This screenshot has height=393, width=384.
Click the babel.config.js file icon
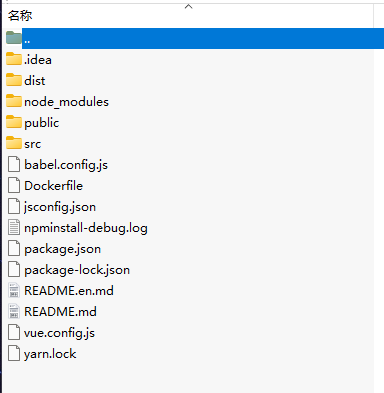coord(14,164)
